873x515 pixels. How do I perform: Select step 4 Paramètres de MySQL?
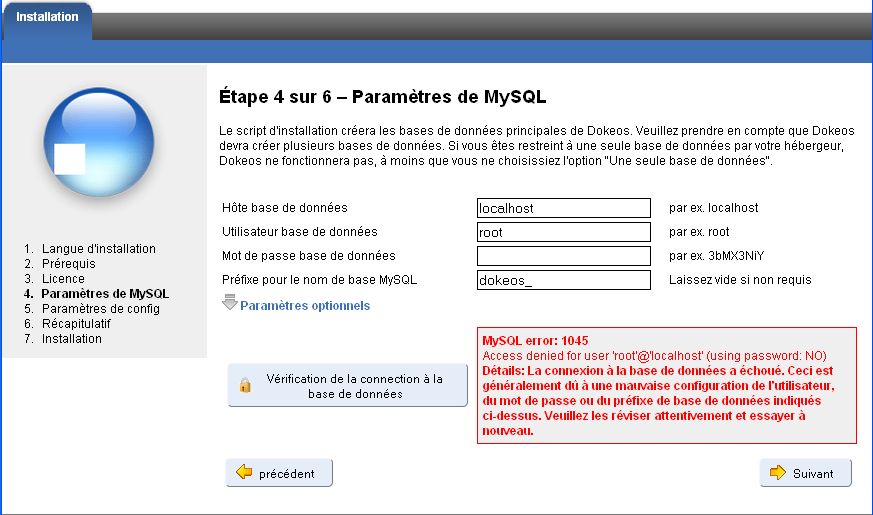(105, 294)
